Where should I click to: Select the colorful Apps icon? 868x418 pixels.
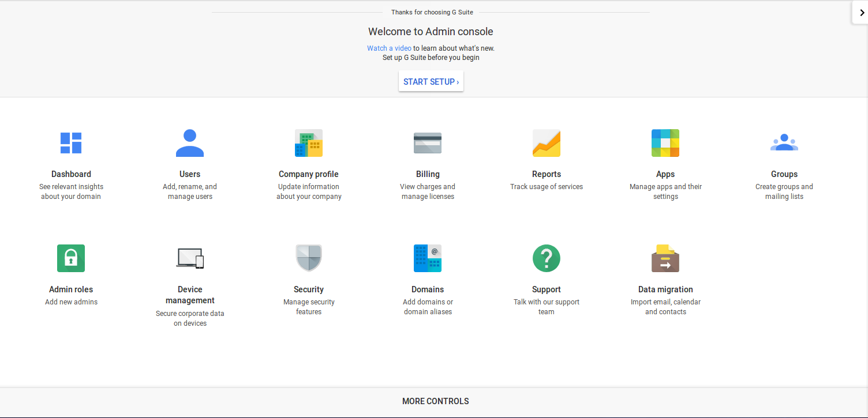[665, 143]
